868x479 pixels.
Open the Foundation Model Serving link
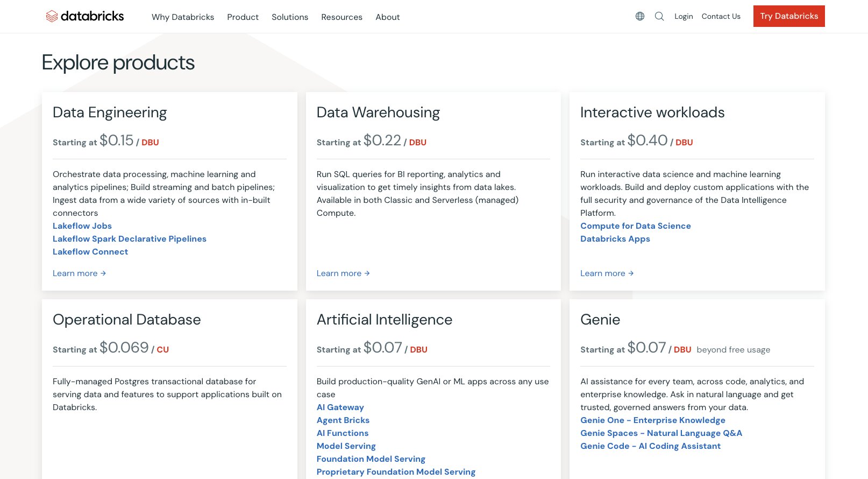point(371,459)
